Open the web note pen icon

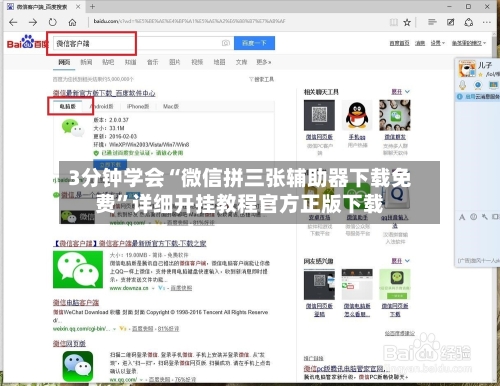pyautogui.click(x=450, y=22)
